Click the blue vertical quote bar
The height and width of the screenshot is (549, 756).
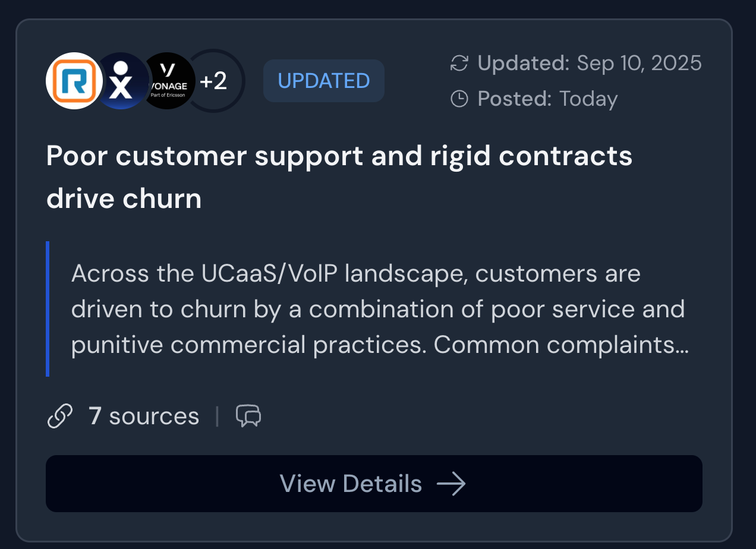(x=48, y=309)
